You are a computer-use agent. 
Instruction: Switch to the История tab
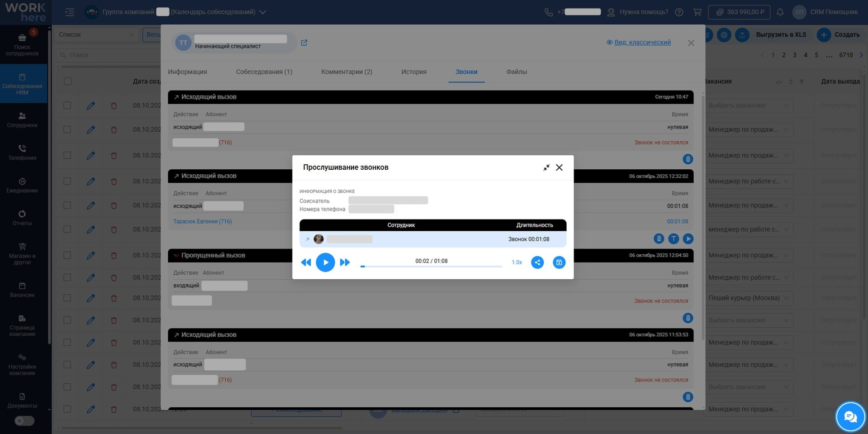pyautogui.click(x=413, y=72)
